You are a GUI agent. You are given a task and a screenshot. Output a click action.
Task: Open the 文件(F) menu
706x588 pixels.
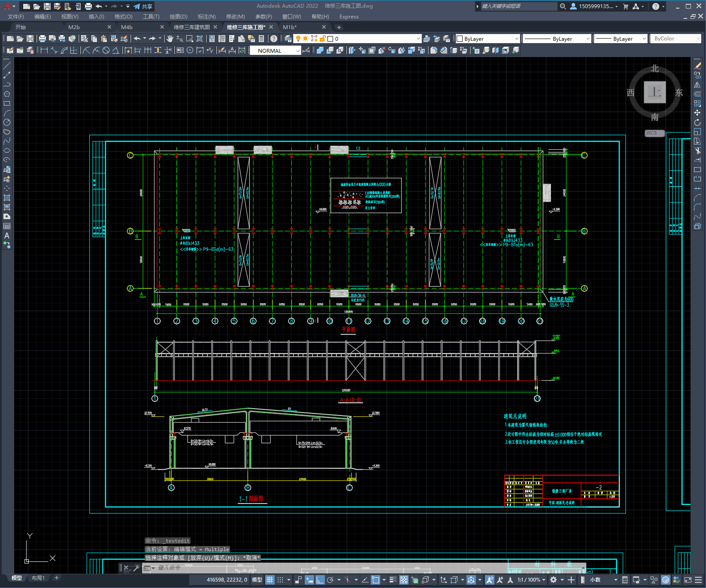16,17
